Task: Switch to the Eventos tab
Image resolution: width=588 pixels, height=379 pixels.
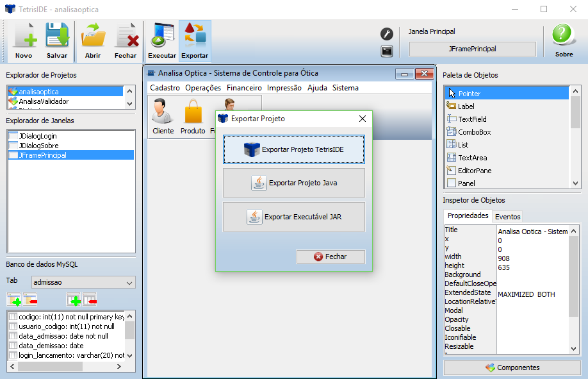Action: click(x=507, y=217)
